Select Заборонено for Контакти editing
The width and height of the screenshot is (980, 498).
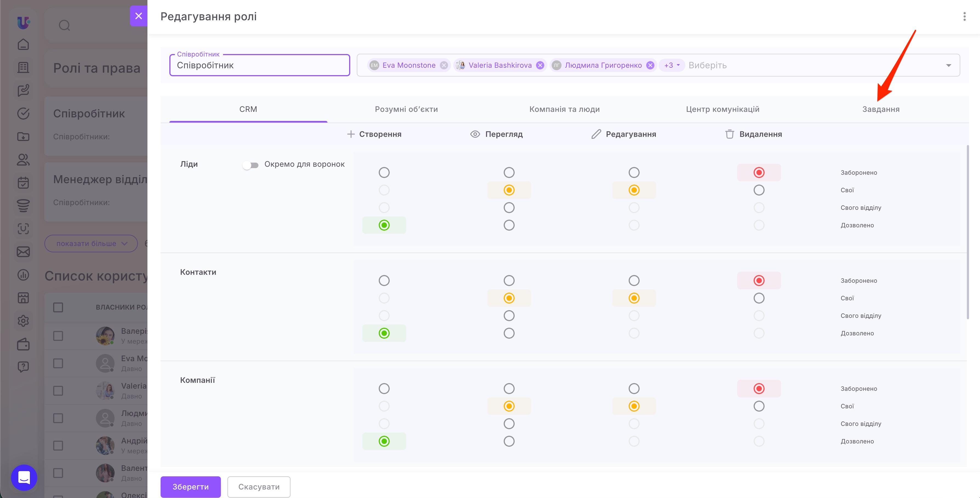tap(634, 281)
